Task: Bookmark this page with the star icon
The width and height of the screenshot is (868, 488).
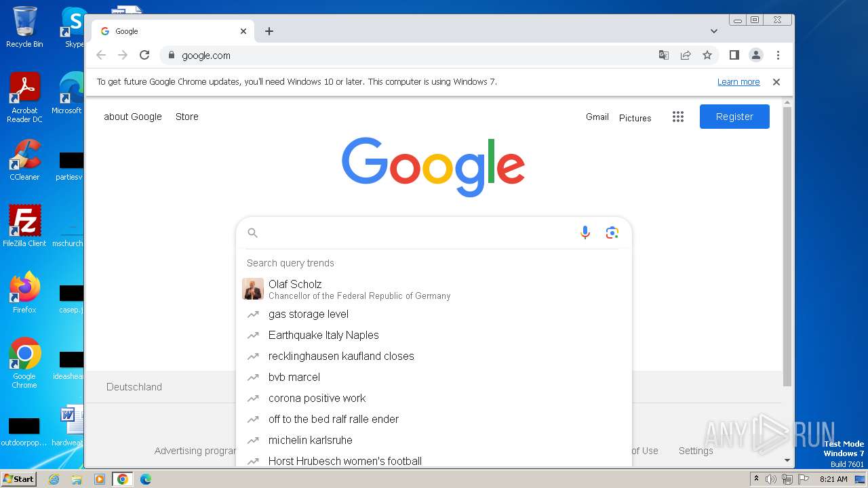Action: click(707, 56)
